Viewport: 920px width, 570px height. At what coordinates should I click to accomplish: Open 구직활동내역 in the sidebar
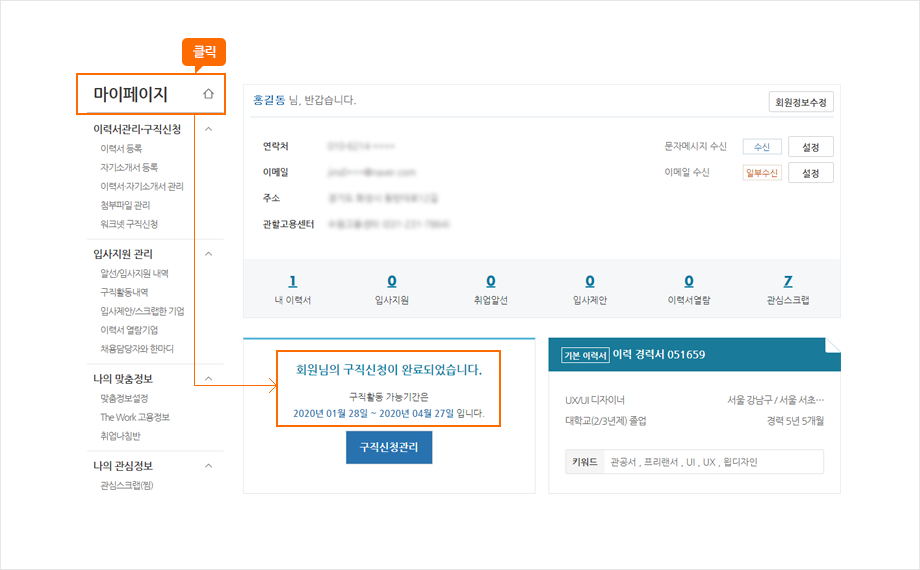point(124,292)
